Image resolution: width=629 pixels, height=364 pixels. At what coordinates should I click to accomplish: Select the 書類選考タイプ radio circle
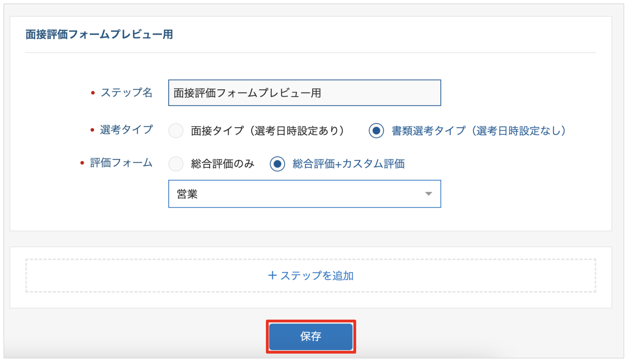click(376, 131)
